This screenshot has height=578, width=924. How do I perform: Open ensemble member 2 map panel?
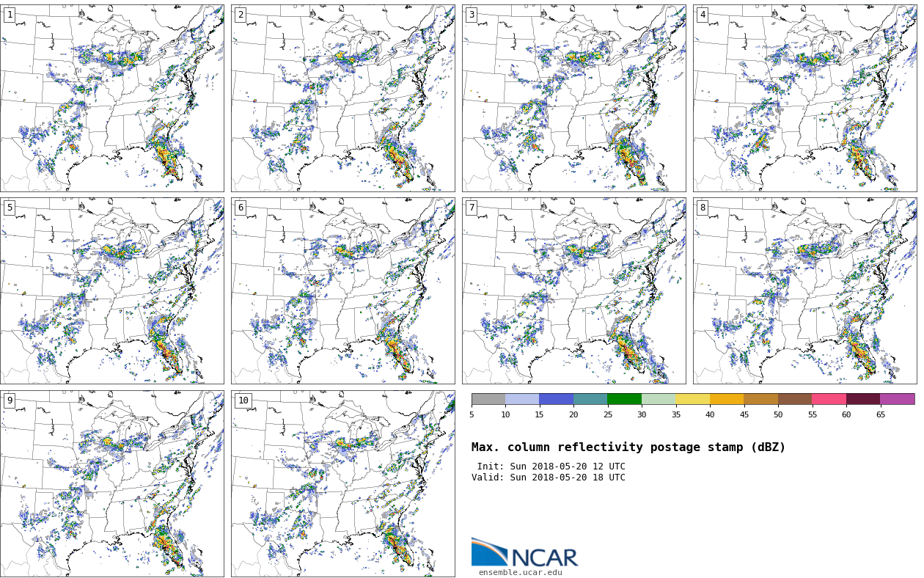pos(343,98)
